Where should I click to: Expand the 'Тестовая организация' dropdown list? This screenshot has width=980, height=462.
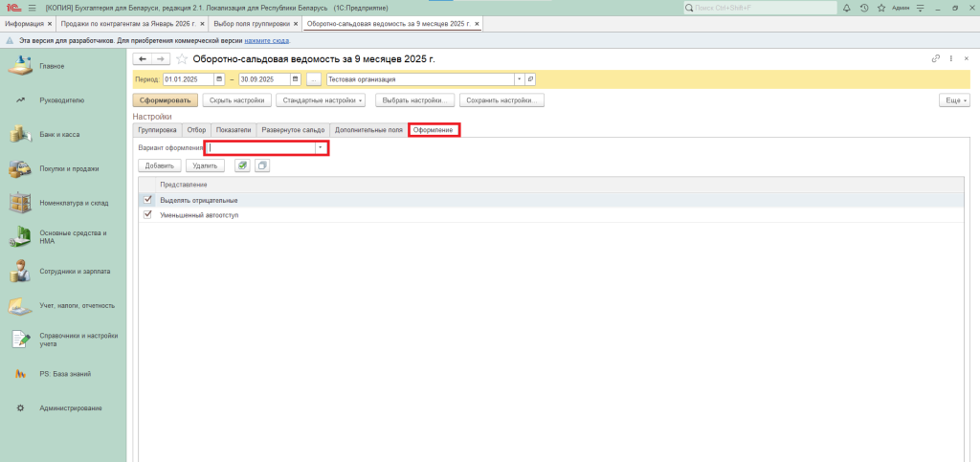tap(519, 79)
